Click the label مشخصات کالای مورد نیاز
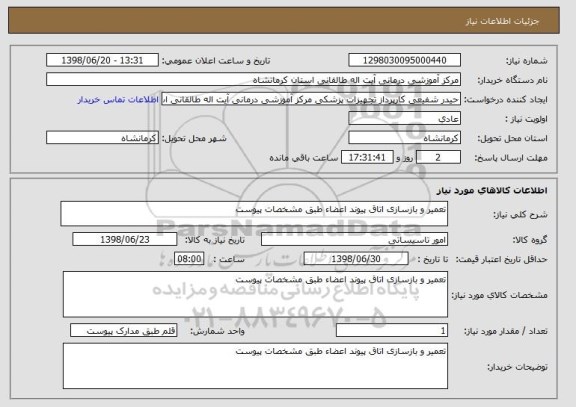Screen dimensions: 576x407 coord(499,295)
